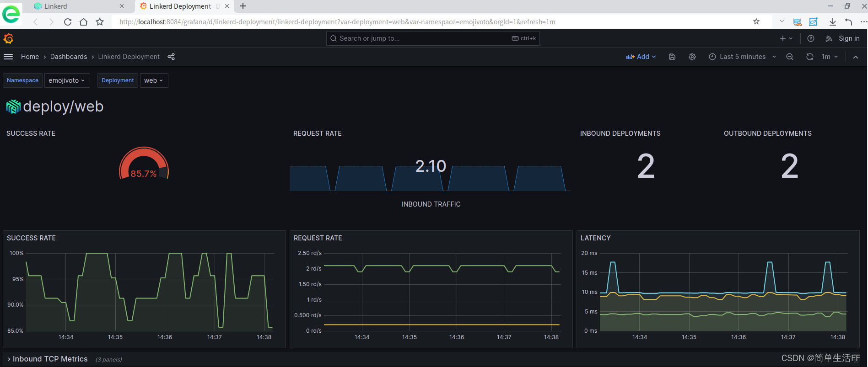Click the browser undo-close arrow icon

848,22
